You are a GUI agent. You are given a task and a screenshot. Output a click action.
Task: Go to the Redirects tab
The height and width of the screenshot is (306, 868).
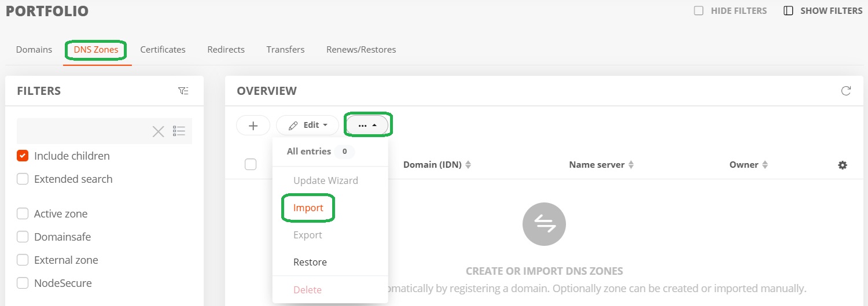226,50
